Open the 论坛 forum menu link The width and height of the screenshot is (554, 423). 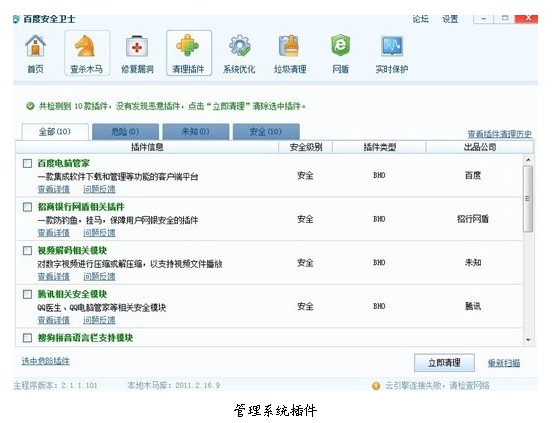coord(420,19)
